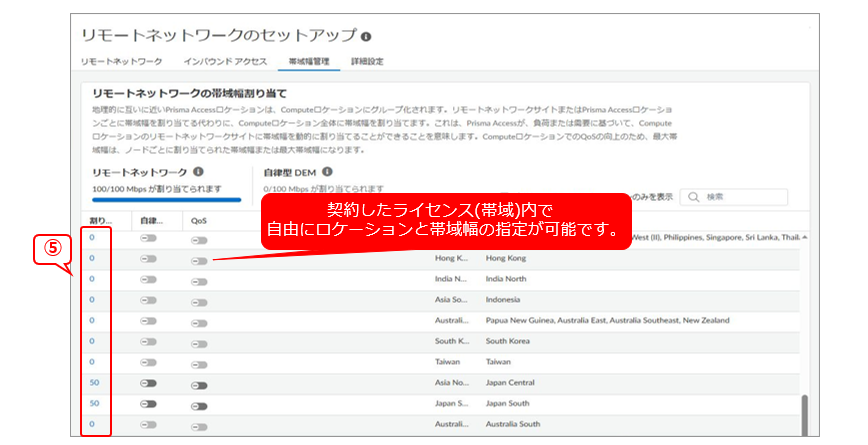Screen dimensions: 868x445
Task: Toggle 自律 DEM switch for Australia South
Action: point(148,425)
